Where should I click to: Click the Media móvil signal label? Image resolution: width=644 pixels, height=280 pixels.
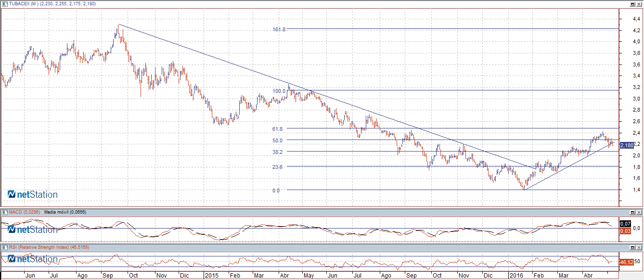64,212
